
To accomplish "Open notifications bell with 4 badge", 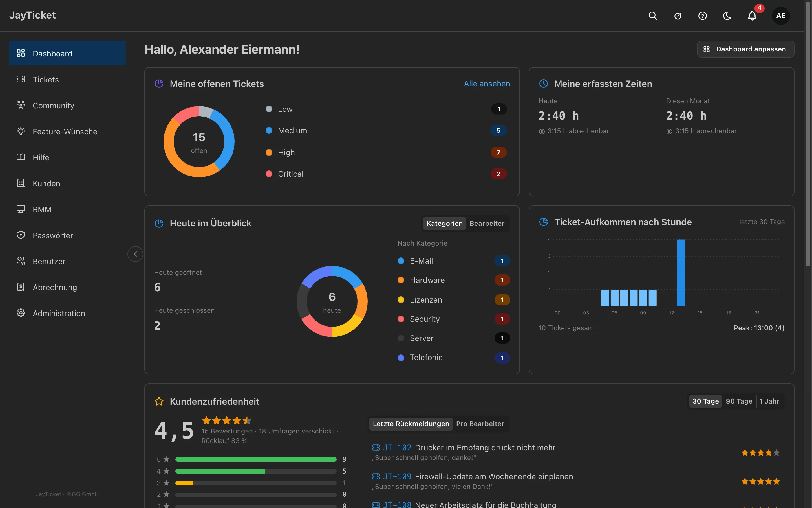I will (752, 16).
